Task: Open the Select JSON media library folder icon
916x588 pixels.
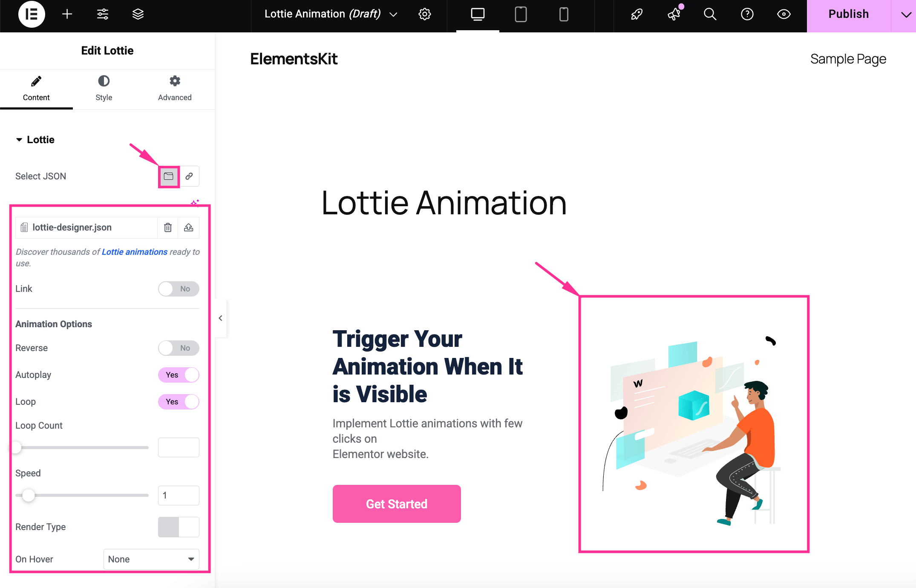Action: pyautogui.click(x=168, y=176)
